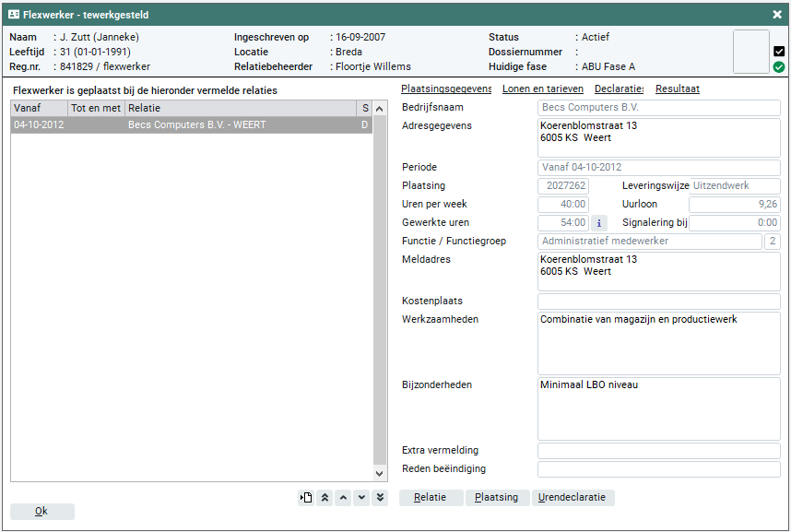The width and height of the screenshot is (791, 532).
Task: Click the Urendeclaratie button
Action: (573, 498)
